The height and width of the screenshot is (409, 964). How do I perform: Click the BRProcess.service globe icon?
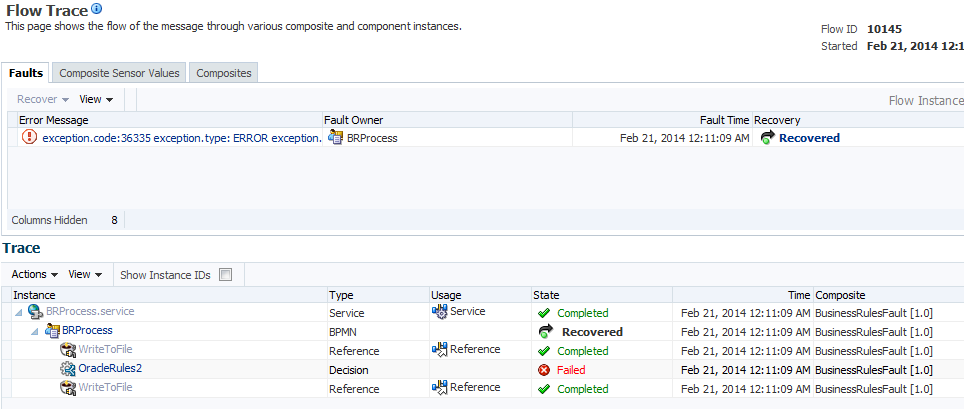[35, 312]
